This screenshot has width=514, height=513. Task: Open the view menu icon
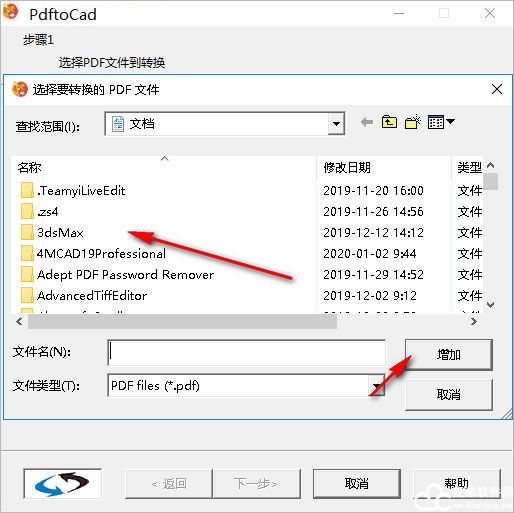(x=436, y=122)
